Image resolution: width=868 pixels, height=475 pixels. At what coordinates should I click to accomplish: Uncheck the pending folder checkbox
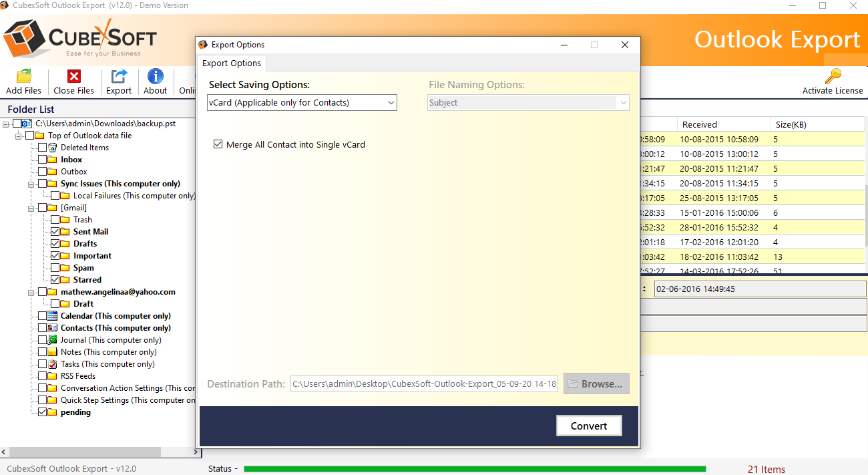pyautogui.click(x=43, y=412)
